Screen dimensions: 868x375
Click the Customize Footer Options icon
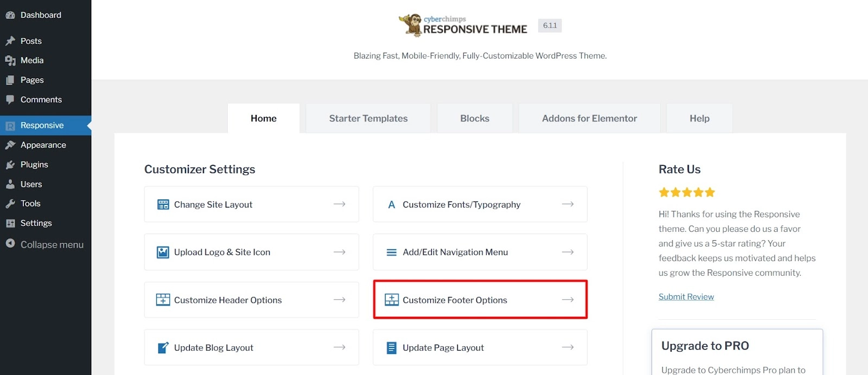pyautogui.click(x=392, y=300)
